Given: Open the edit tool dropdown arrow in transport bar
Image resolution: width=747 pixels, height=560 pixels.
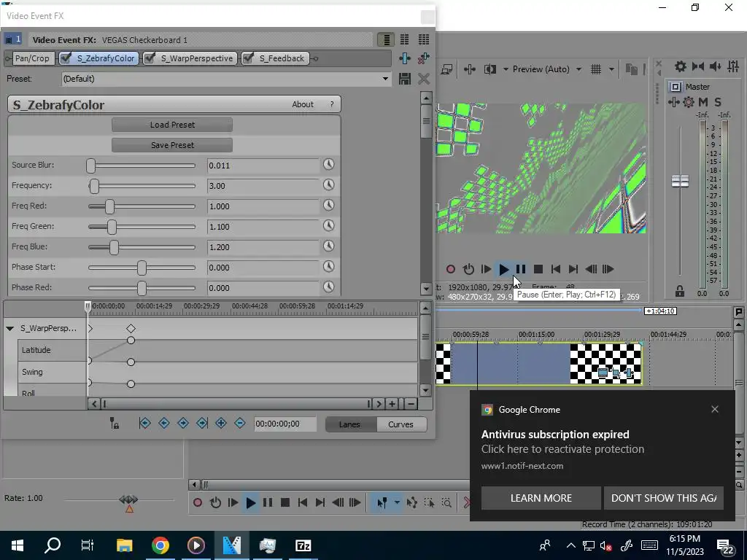Looking at the screenshot, I should 397,502.
